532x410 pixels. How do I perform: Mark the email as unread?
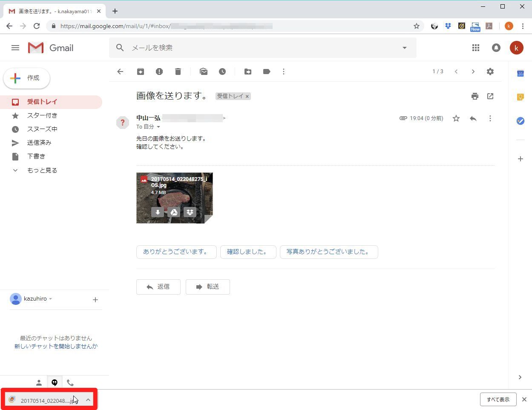tap(204, 72)
